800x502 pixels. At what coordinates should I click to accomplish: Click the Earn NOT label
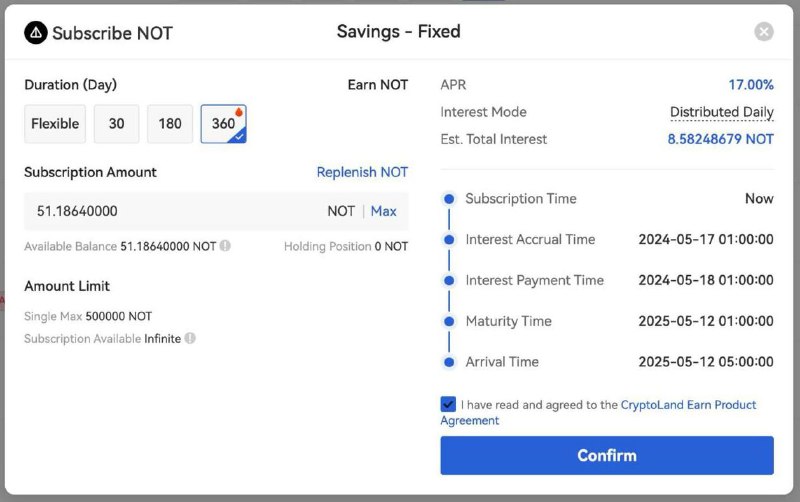tap(378, 85)
